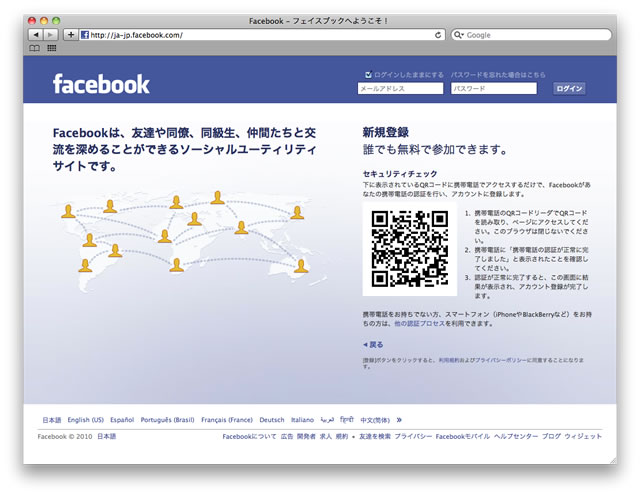
Task: Click Facebook © 2010 footer text
Action: point(65,436)
